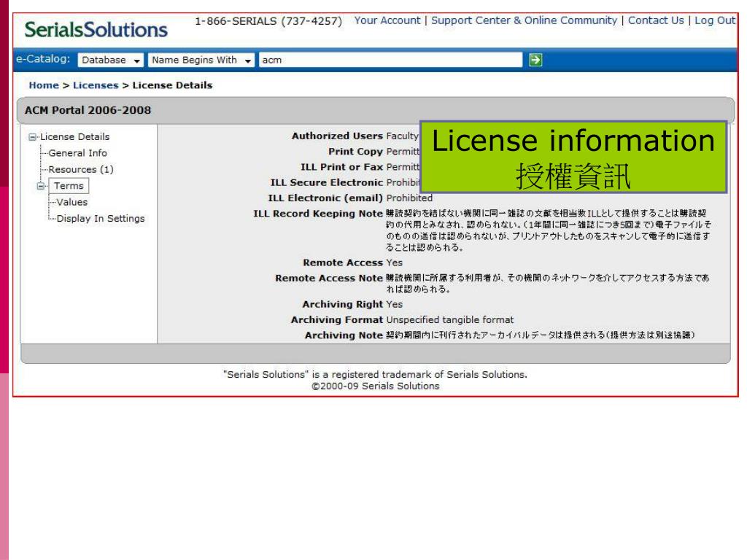Click the SerialsSolutions logo
Image resolution: width=747 pixels, height=560 pixels.
[x=96, y=29]
